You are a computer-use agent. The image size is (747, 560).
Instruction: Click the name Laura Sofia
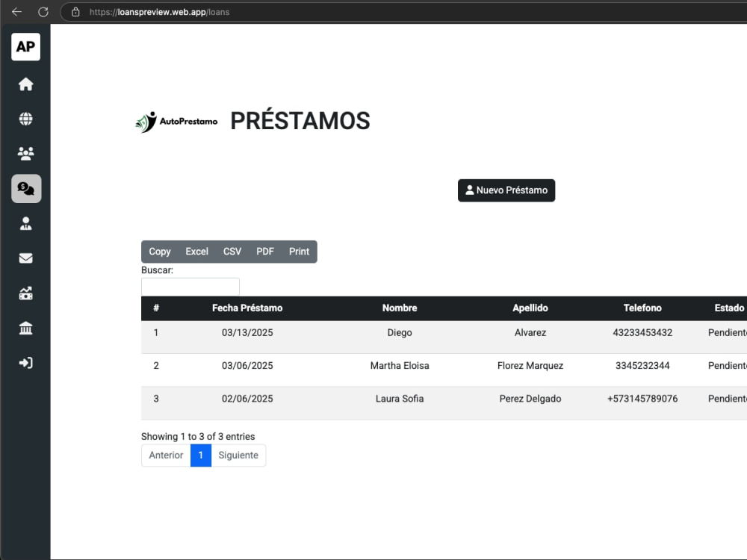400,399
